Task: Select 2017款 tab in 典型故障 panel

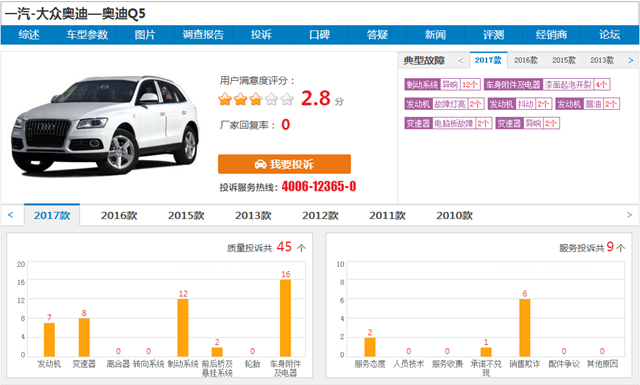Action: click(488, 60)
